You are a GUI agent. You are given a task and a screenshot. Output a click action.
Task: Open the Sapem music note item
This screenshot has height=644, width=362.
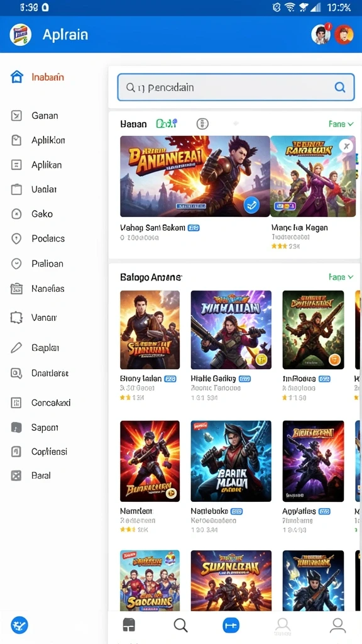tap(35, 428)
